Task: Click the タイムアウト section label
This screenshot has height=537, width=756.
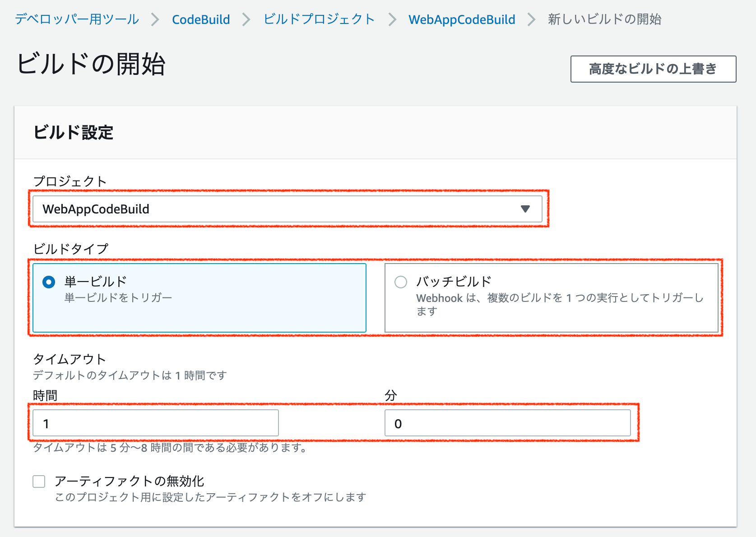Action: pyautogui.click(x=70, y=359)
